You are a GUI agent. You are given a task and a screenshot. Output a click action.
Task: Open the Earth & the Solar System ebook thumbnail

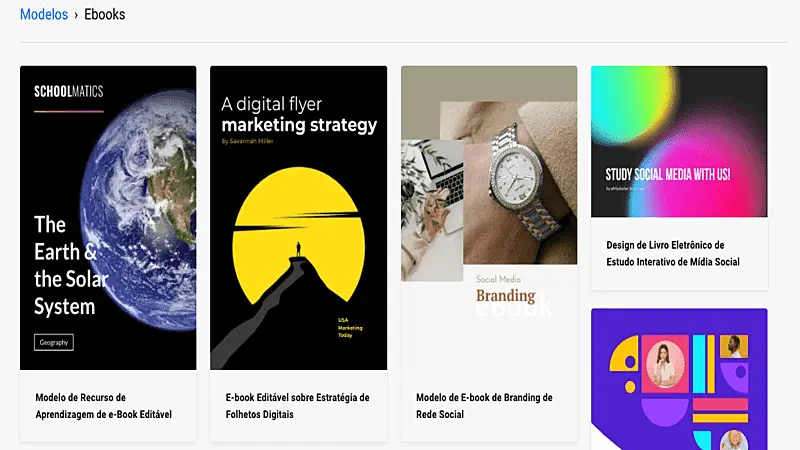click(x=108, y=218)
